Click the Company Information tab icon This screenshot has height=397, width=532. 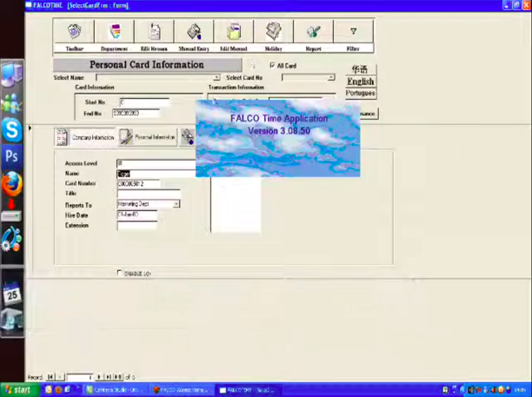point(61,137)
